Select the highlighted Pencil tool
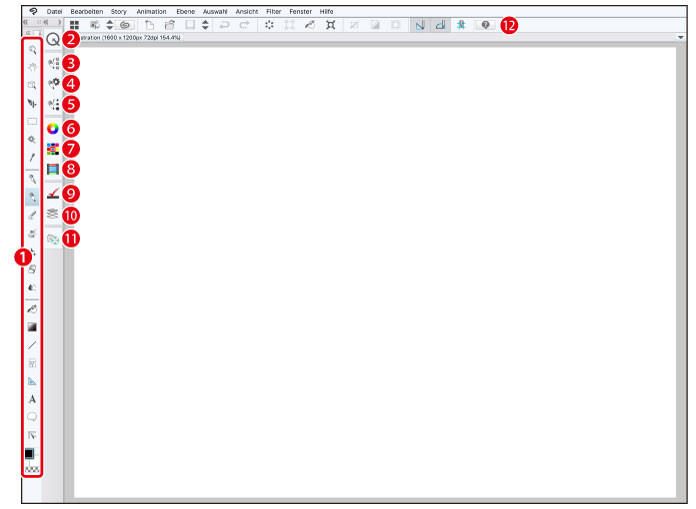 pyautogui.click(x=32, y=197)
